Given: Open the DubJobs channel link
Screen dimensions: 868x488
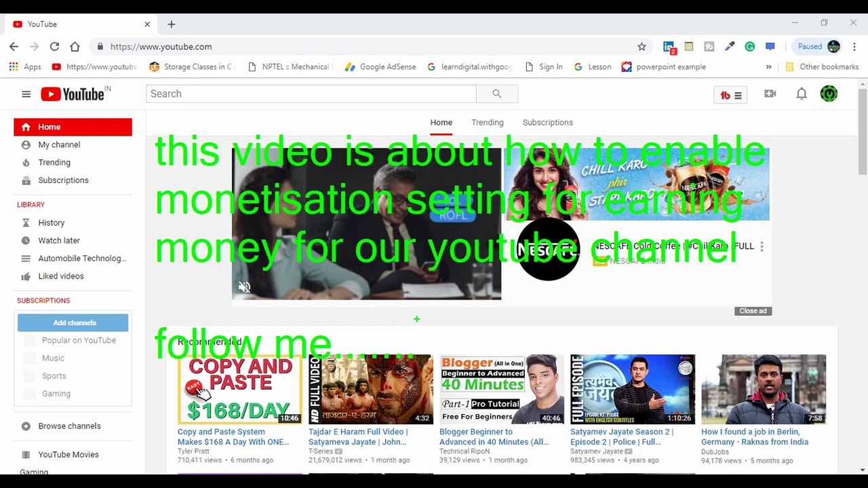Looking at the screenshot, I should 715,451.
